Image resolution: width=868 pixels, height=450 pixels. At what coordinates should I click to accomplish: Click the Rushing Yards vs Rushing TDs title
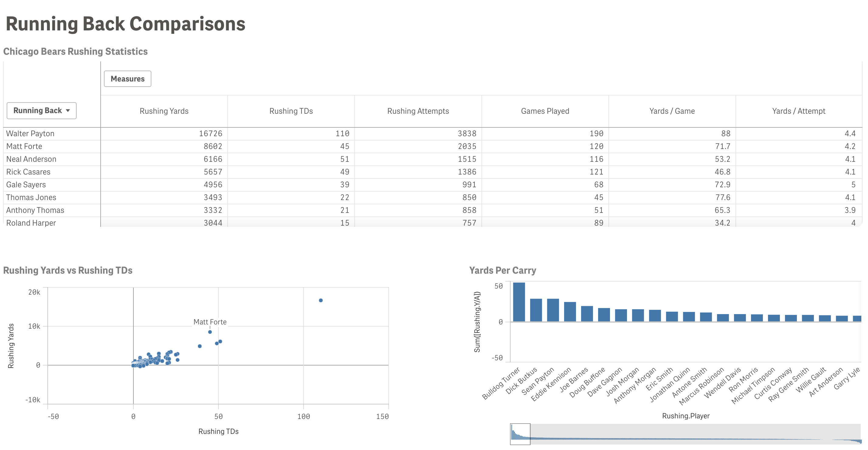coord(68,270)
